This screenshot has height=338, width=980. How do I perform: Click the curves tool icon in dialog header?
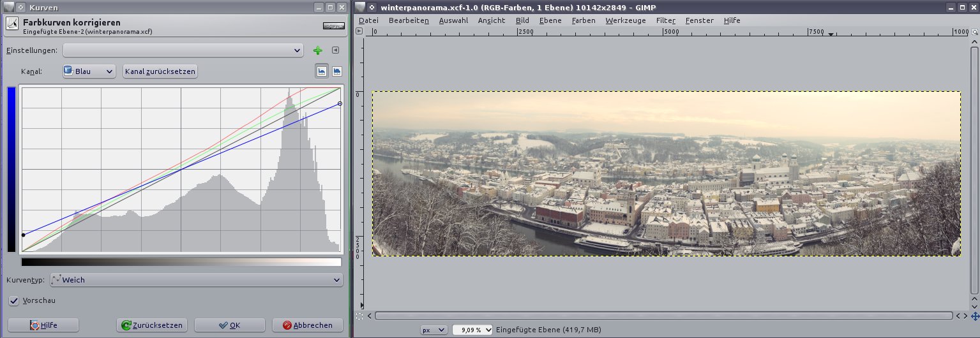tap(12, 26)
